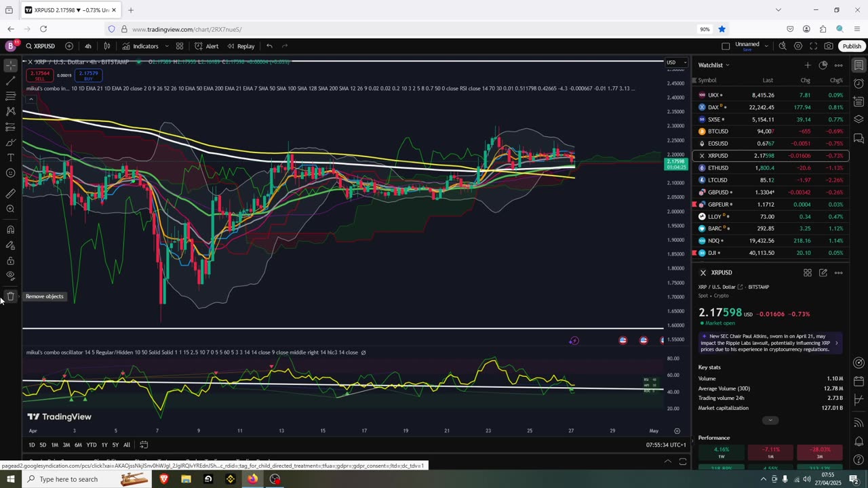Select the YTD date range
868x488 pixels.
coord(91,445)
